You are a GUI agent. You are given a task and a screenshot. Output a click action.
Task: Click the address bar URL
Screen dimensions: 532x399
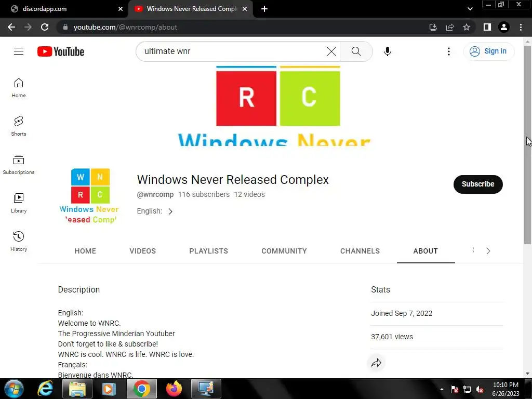[x=125, y=27]
